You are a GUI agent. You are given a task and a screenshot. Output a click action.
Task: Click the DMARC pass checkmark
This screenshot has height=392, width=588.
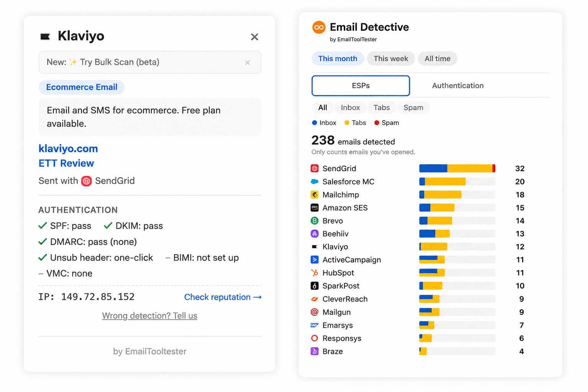point(43,242)
